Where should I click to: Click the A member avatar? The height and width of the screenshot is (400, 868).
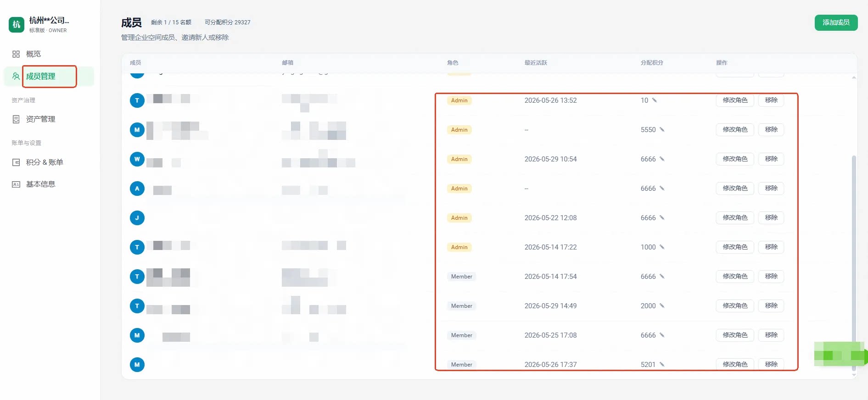point(137,189)
